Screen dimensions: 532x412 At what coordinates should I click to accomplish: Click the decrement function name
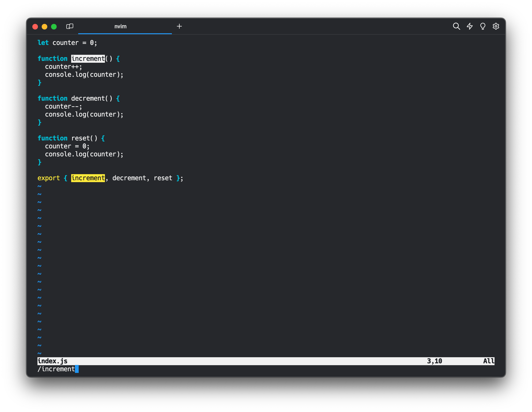88,98
